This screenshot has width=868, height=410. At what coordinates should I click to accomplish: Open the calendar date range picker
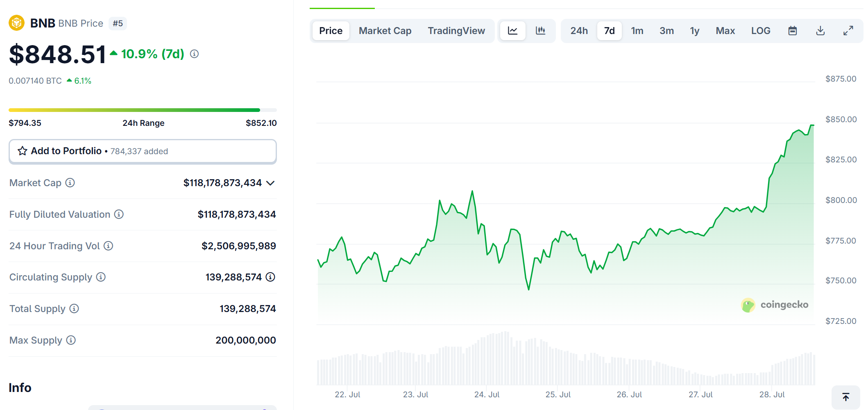pos(792,31)
